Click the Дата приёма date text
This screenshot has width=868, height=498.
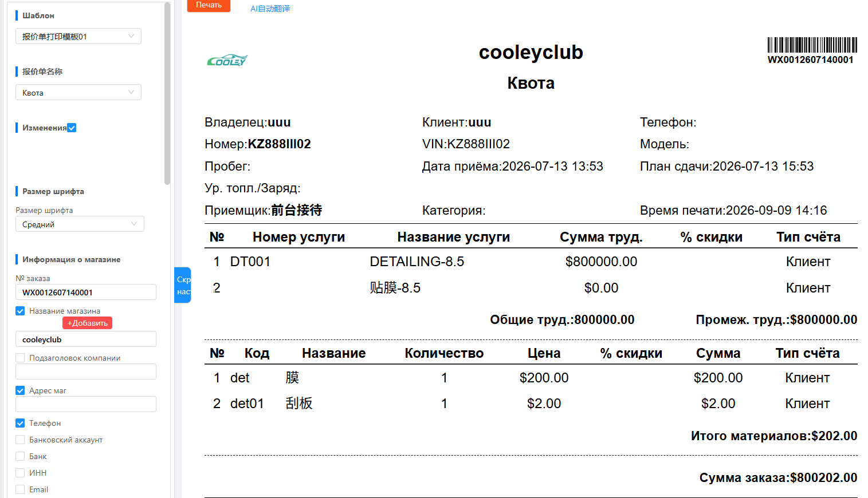pyautogui.click(x=513, y=166)
